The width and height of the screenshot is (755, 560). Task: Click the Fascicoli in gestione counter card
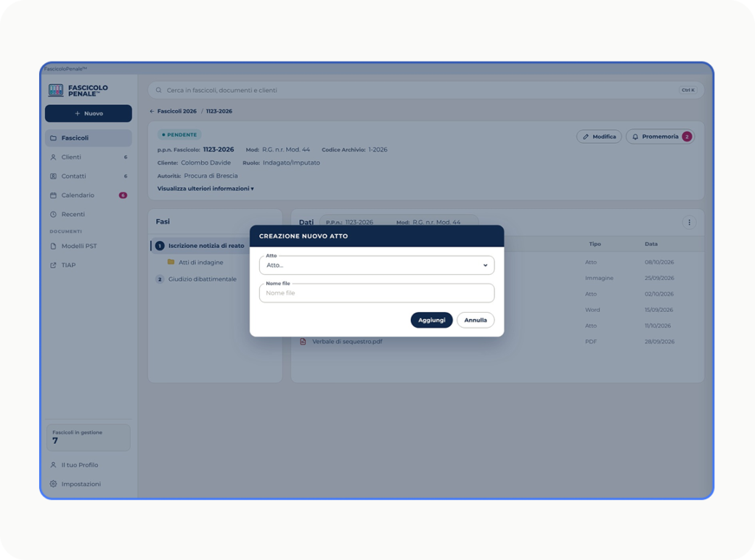coord(89,437)
